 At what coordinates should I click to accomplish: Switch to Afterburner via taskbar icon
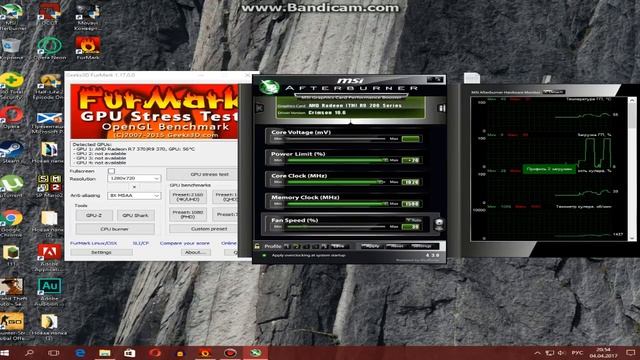coord(256,352)
